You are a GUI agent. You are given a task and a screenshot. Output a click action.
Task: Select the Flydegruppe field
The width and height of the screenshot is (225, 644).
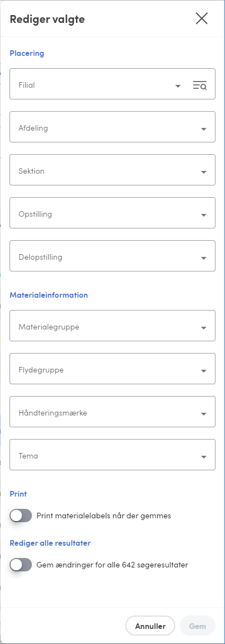(112, 369)
